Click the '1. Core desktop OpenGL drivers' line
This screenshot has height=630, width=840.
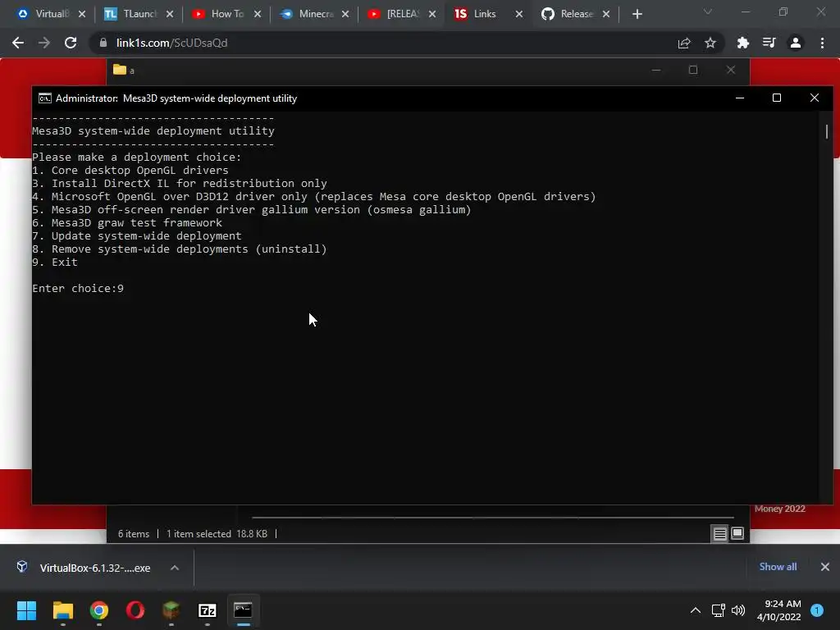point(130,171)
